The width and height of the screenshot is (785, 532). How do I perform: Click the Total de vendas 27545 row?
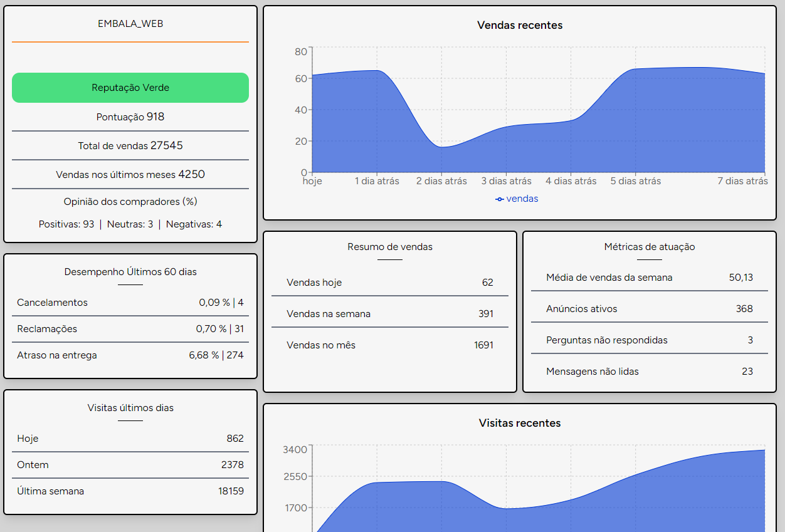pos(130,146)
